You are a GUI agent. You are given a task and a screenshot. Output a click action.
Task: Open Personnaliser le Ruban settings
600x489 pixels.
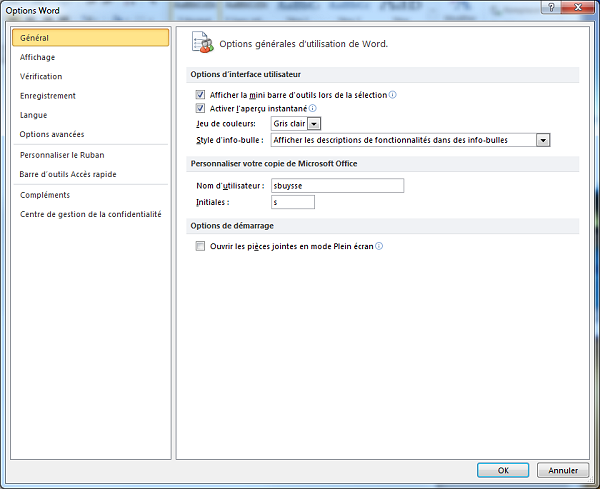pos(62,155)
